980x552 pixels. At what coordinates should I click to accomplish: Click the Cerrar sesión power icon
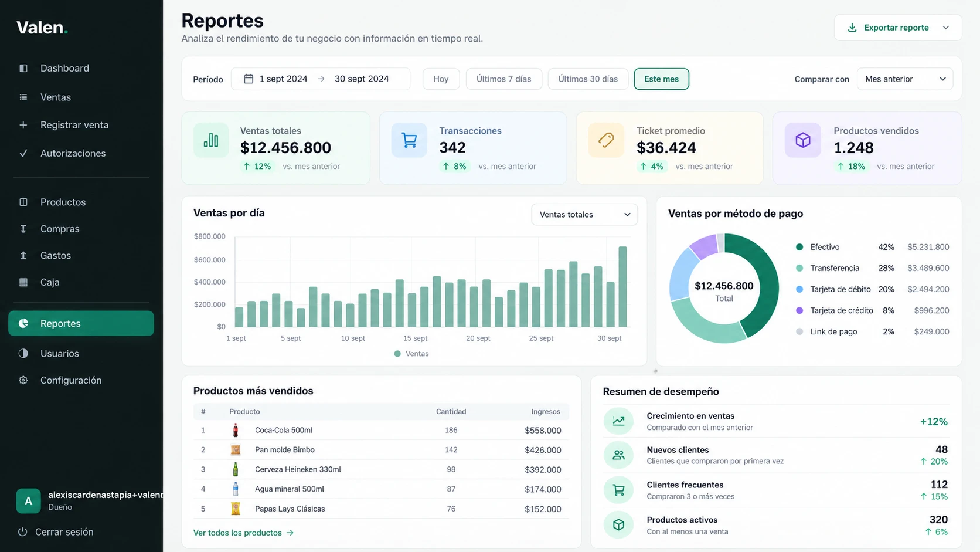(x=23, y=532)
